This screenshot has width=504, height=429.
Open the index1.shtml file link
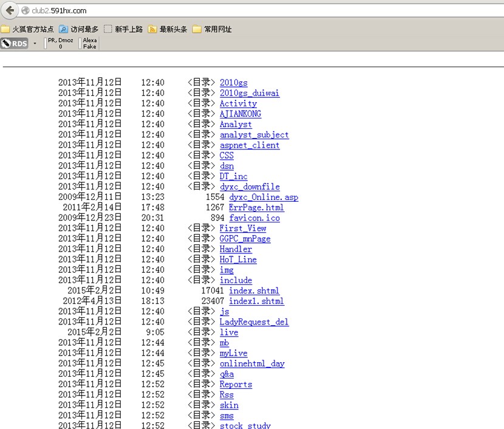click(x=256, y=301)
